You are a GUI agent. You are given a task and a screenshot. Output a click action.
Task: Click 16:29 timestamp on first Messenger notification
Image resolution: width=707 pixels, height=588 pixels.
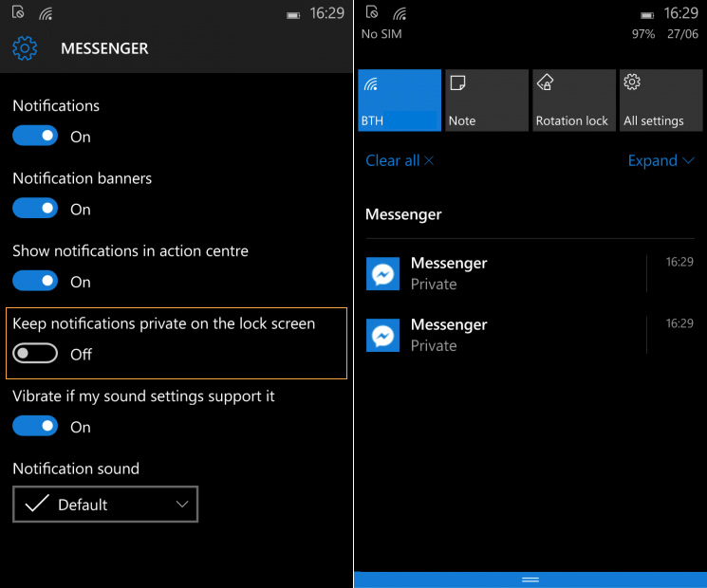(x=679, y=262)
